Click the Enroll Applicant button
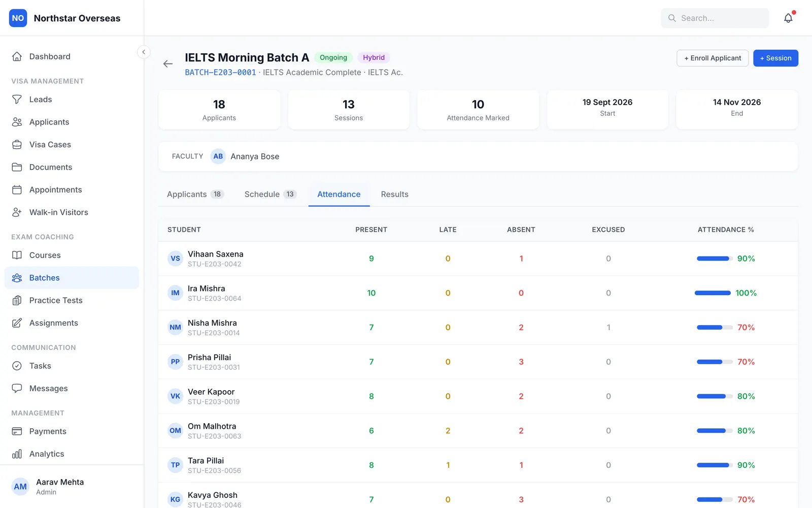This screenshot has height=508, width=812. pos(713,58)
